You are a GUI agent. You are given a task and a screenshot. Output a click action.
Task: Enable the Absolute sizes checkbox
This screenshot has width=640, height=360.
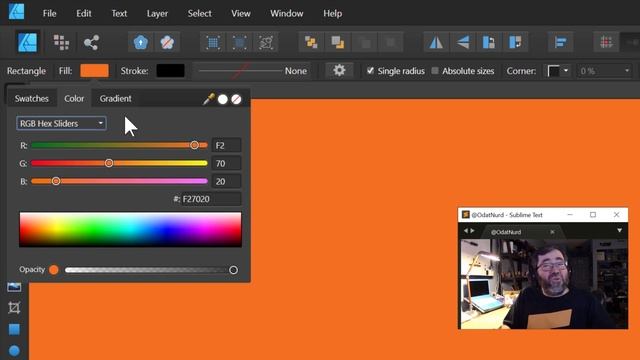pyautogui.click(x=435, y=71)
